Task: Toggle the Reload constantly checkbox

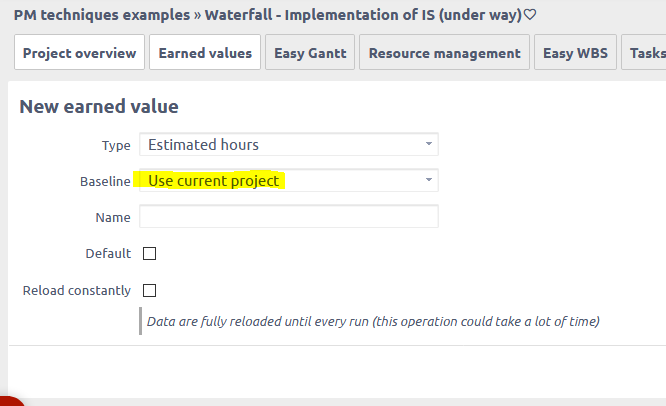Action: tap(150, 291)
